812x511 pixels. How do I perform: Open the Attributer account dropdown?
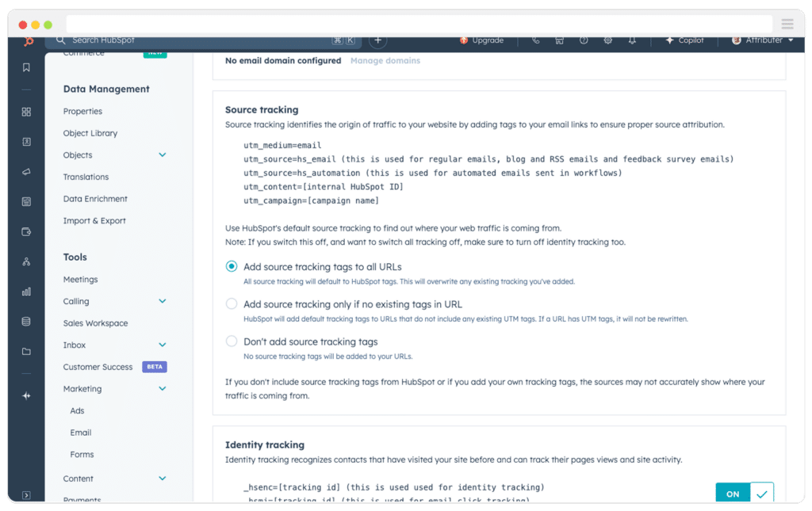tap(761, 40)
